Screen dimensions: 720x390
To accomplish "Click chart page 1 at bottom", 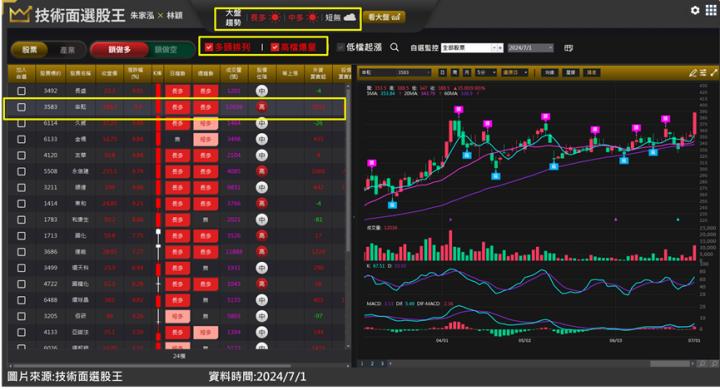I will click(x=362, y=364).
